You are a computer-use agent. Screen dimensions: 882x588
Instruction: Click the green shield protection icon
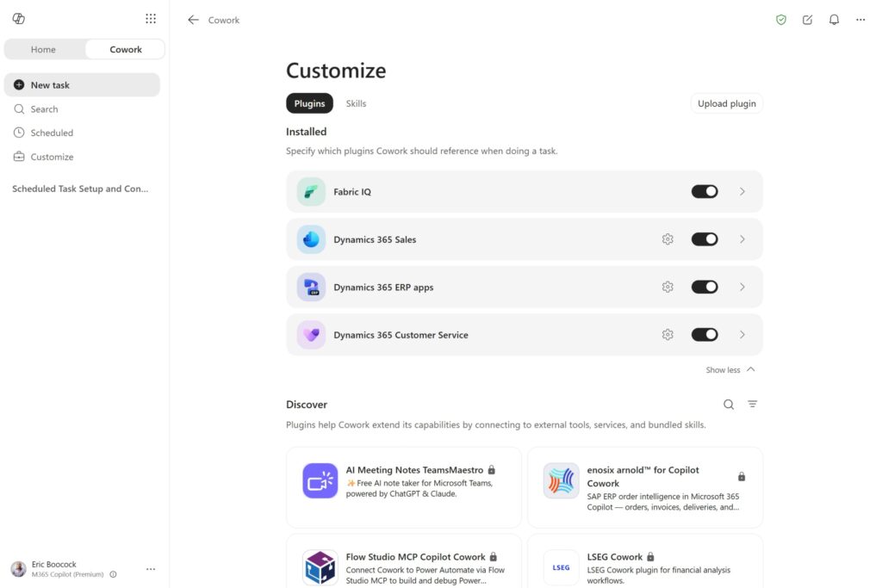tap(780, 20)
